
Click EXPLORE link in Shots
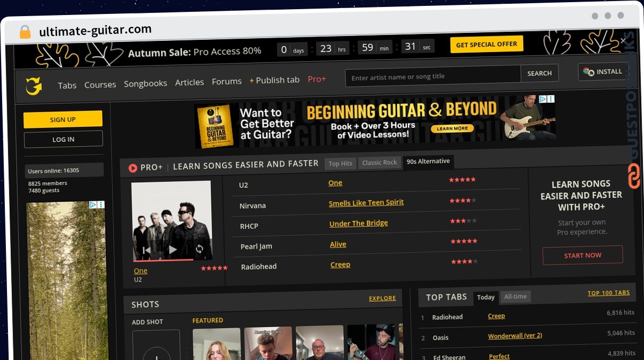[382, 298]
